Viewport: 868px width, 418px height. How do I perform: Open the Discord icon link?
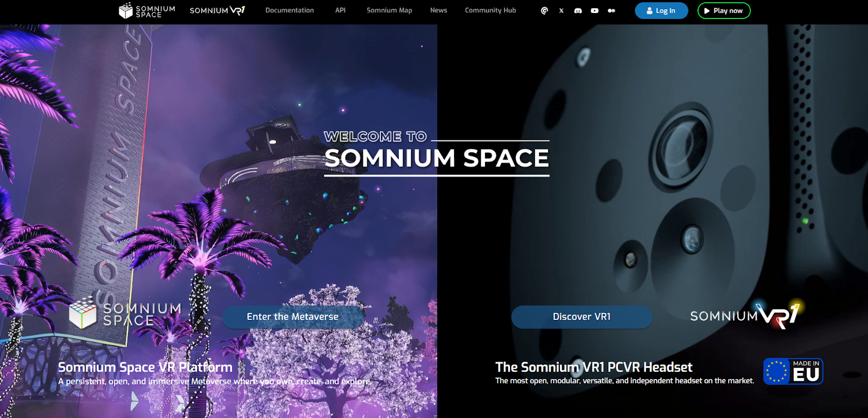coord(578,10)
